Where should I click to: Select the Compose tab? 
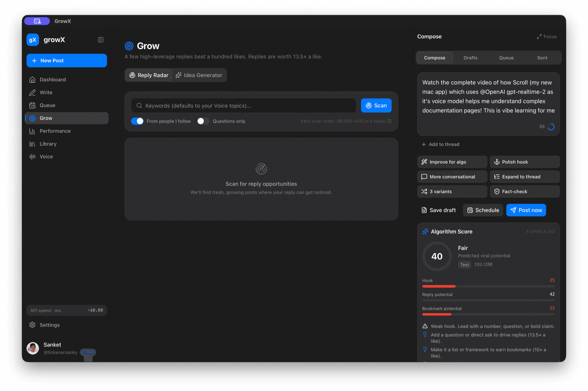(x=435, y=58)
